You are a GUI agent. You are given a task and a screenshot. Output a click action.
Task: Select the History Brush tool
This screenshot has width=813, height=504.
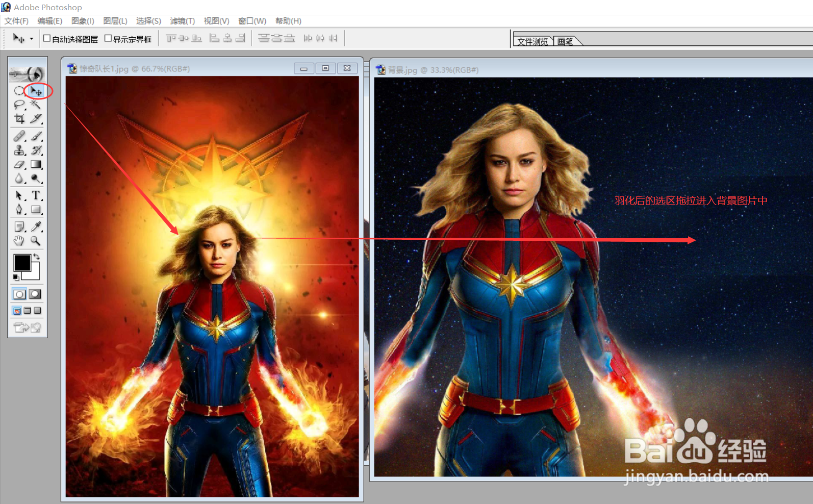(x=36, y=150)
